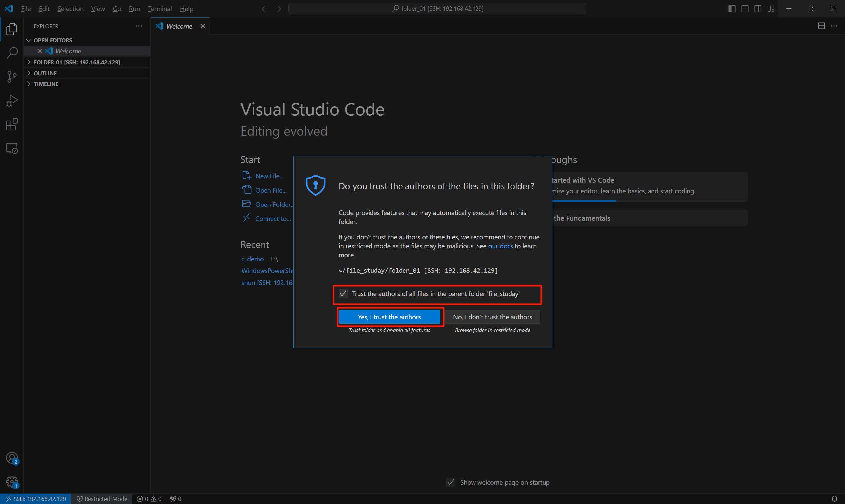Click 'Yes, I trust the authors' button

[x=389, y=316]
